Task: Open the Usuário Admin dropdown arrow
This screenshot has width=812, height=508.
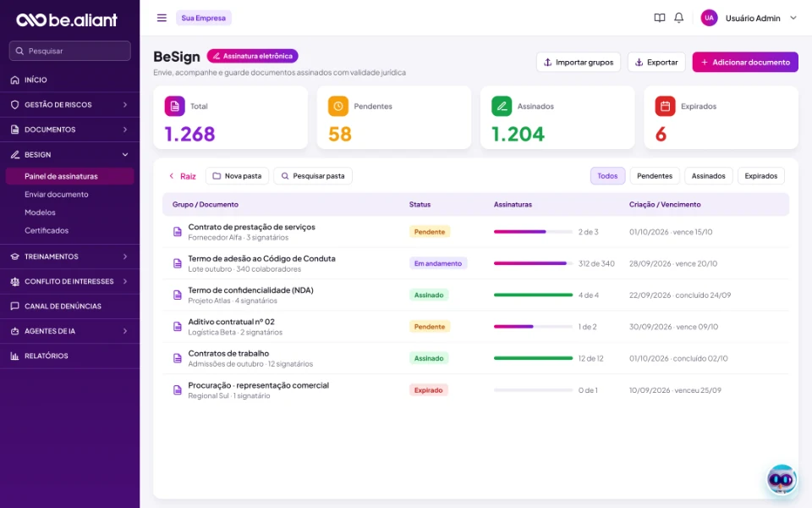Action: click(793, 18)
